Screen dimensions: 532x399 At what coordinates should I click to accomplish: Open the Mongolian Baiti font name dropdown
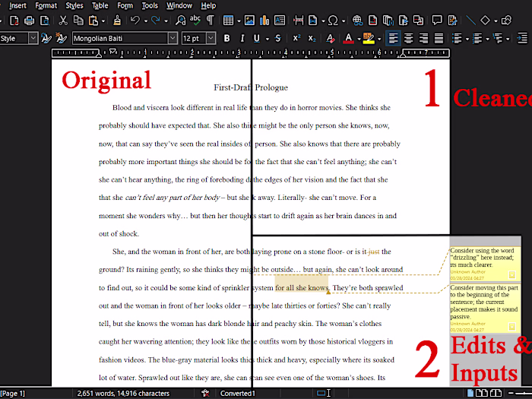[x=173, y=38]
